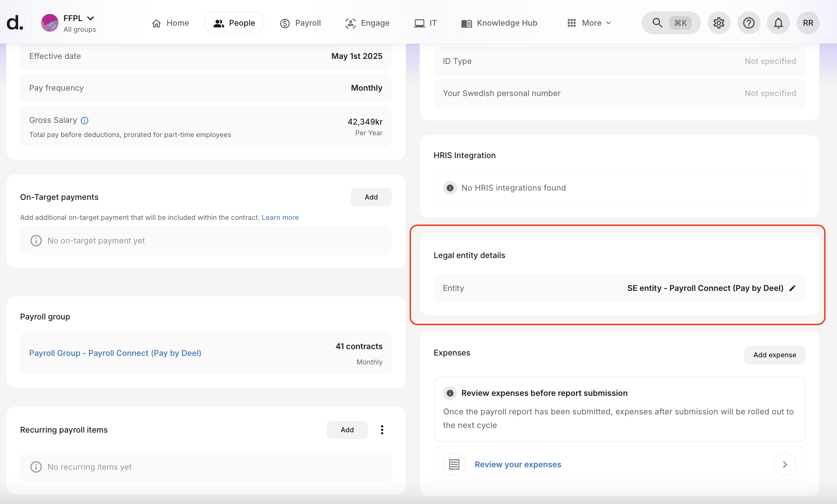
Task: Select the '42,349kr' gross salary value
Action: click(365, 122)
